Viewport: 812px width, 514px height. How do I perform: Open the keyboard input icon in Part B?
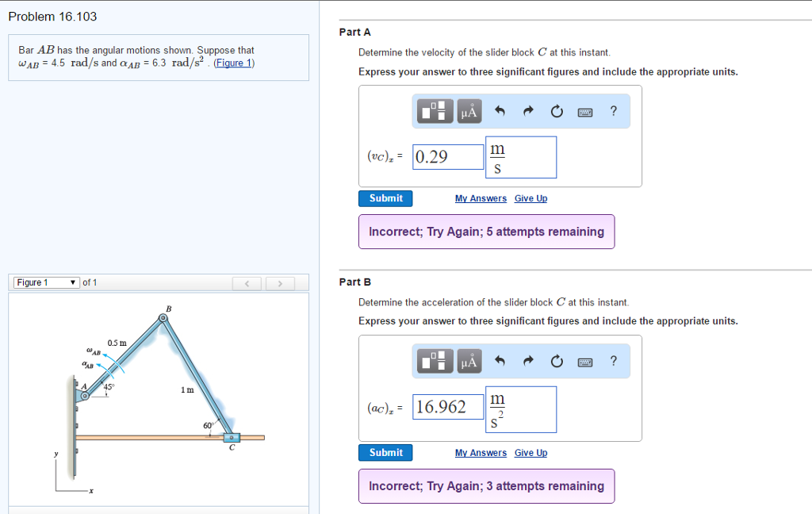(x=584, y=361)
